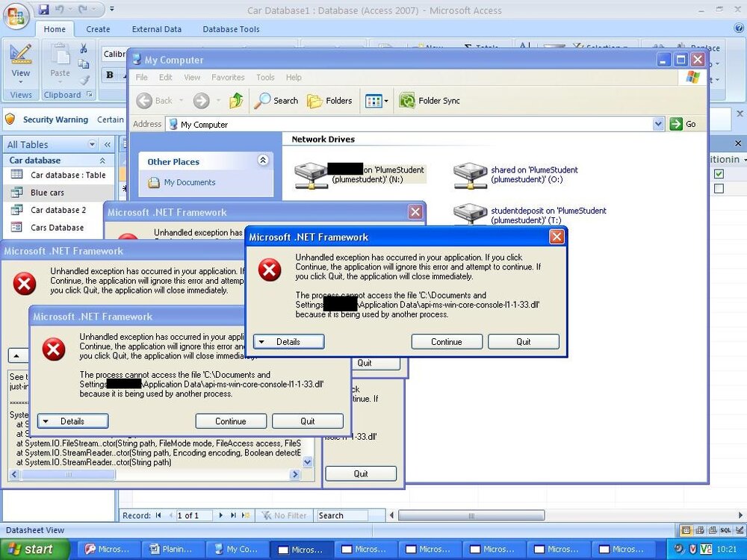Click Quit in the dialog over My Computer
Image resolution: width=747 pixels, height=560 pixels.
[x=524, y=342]
